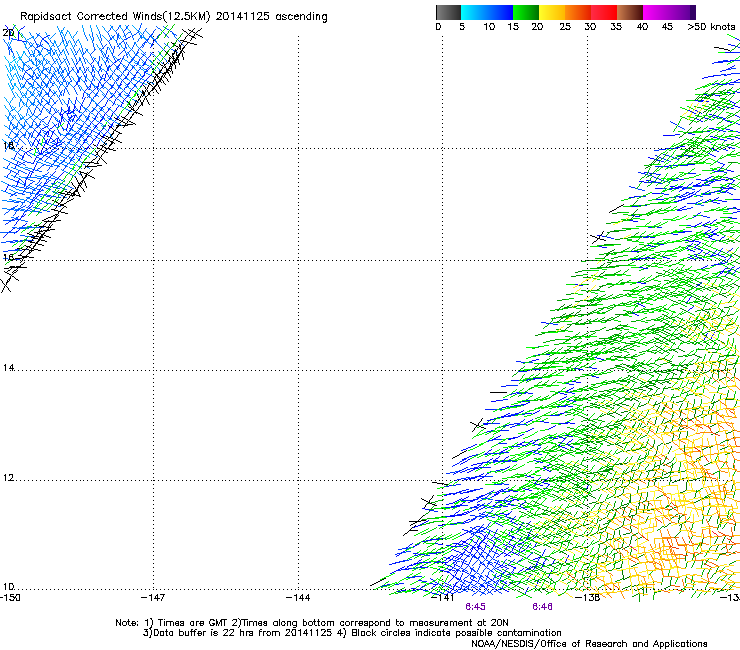Screen dimensions: 740x650
Task: Click the purple time label '6:45'
Action: tap(475, 607)
